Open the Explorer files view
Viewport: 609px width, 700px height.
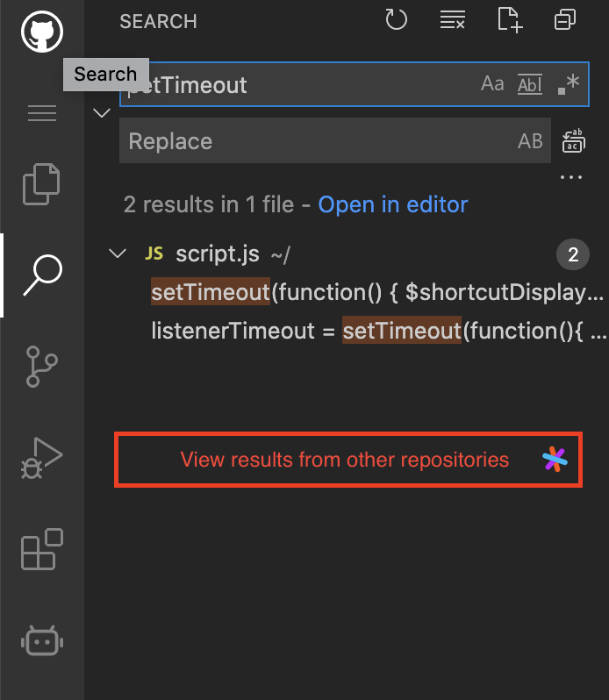[x=41, y=184]
